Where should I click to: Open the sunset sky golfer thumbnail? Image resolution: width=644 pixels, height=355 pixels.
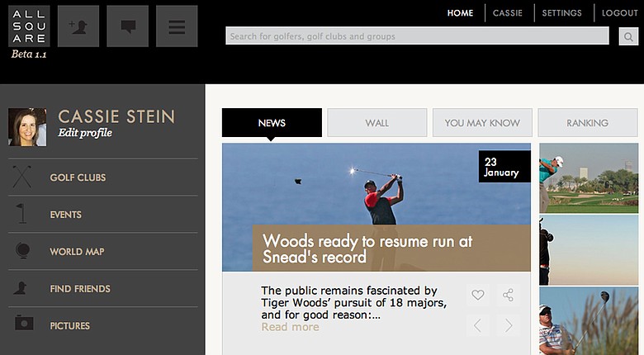coord(589,250)
